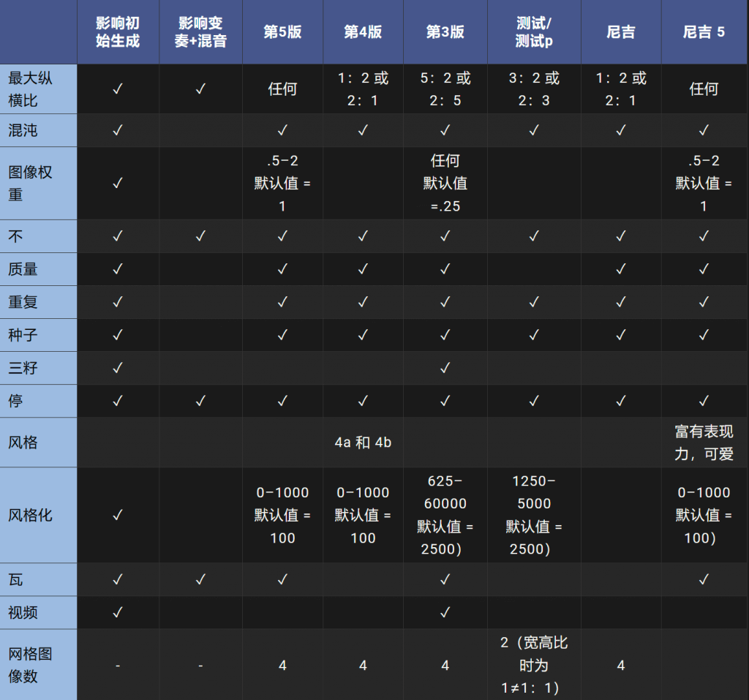Image resolution: width=749 pixels, height=700 pixels.
Task: Select the 混沌 checkmark for 尼吉
Action: [620, 130]
